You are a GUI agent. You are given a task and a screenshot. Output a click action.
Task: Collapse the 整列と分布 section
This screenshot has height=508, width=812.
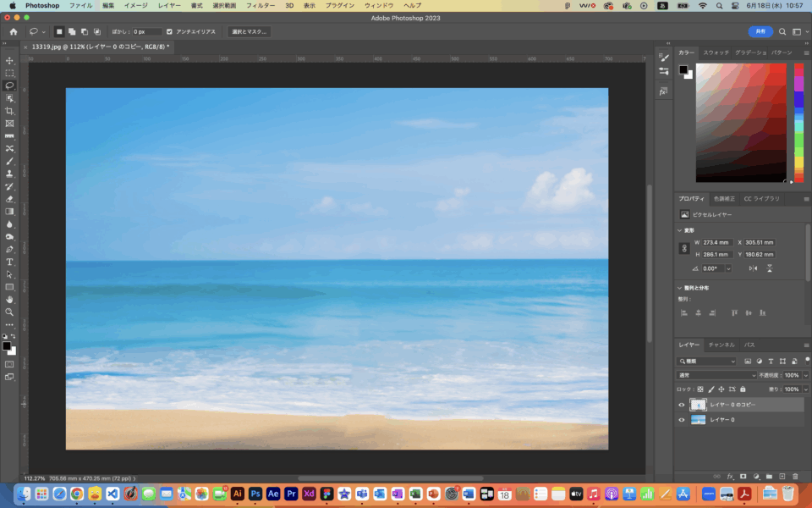pos(679,288)
